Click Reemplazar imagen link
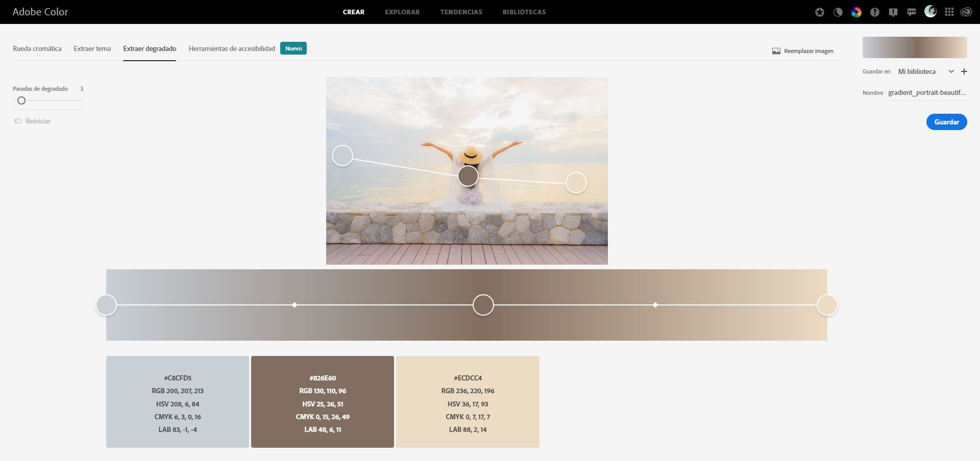The width and height of the screenshot is (980, 461). click(x=803, y=51)
